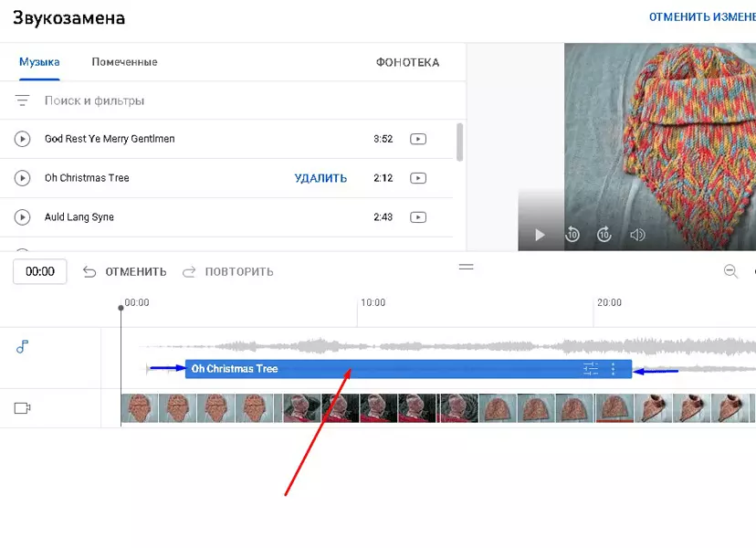Viewport: 756px width, 548px height.
Task: Open the ФОНОТЕКА link
Action: click(407, 62)
